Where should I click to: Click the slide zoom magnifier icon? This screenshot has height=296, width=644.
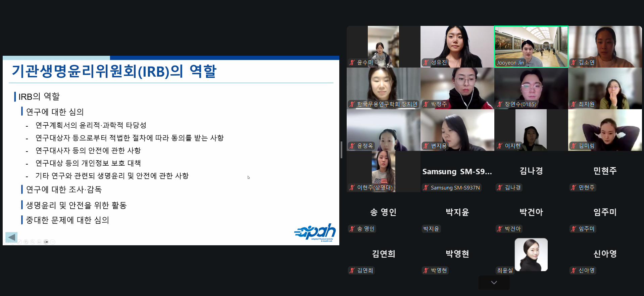tap(33, 242)
